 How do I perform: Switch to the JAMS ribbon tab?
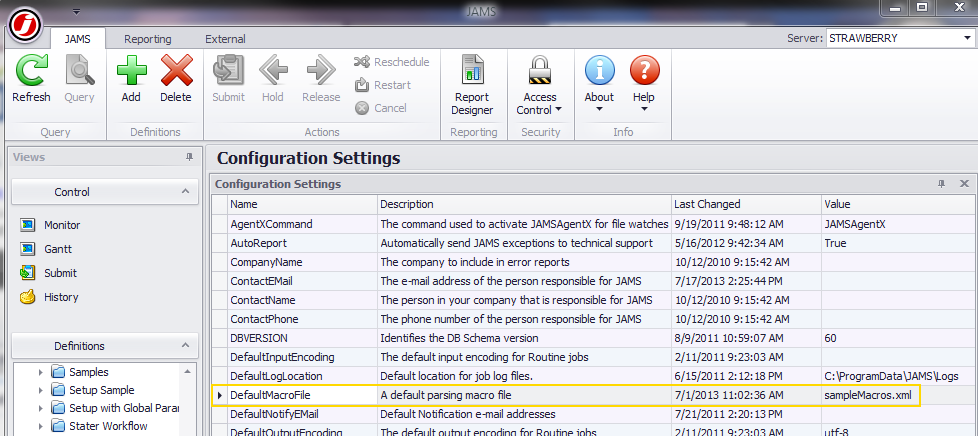coord(78,39)
